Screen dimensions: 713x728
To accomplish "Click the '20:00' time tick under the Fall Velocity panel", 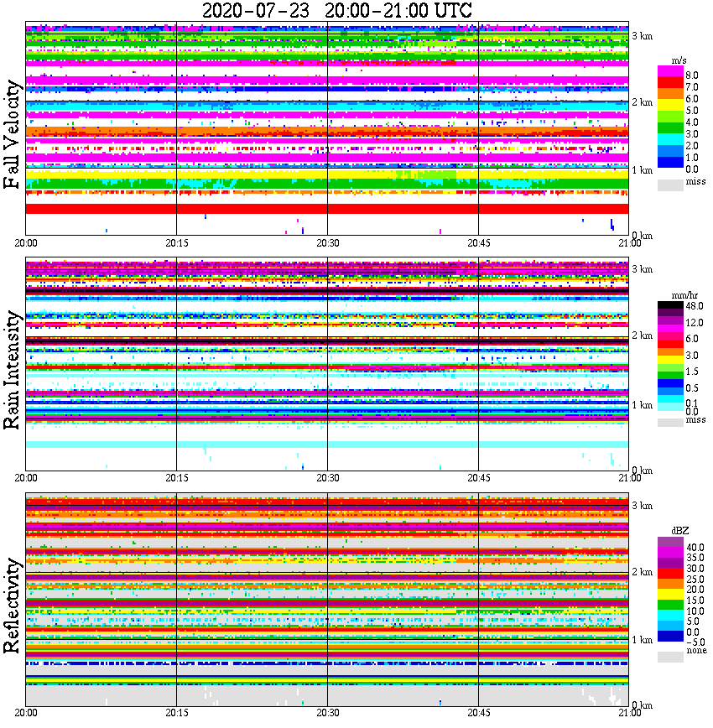I will (x=26, y=243).
